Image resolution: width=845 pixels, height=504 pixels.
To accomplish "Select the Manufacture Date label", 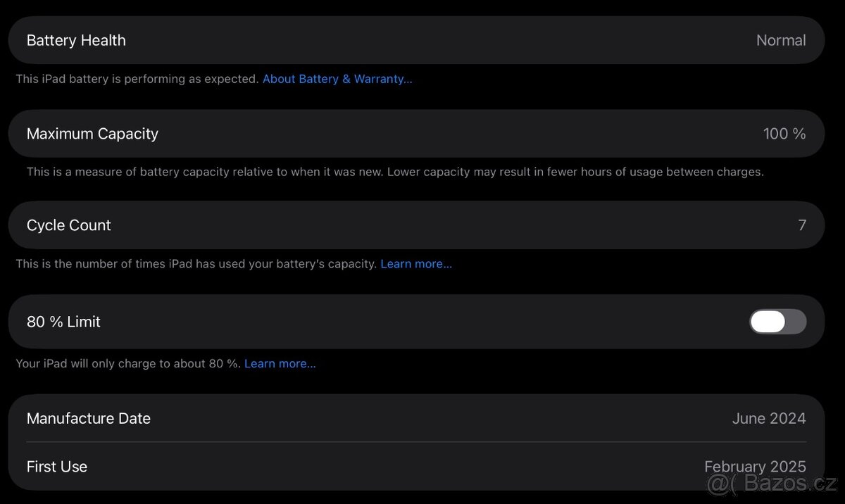I will [x=89, y=418].
